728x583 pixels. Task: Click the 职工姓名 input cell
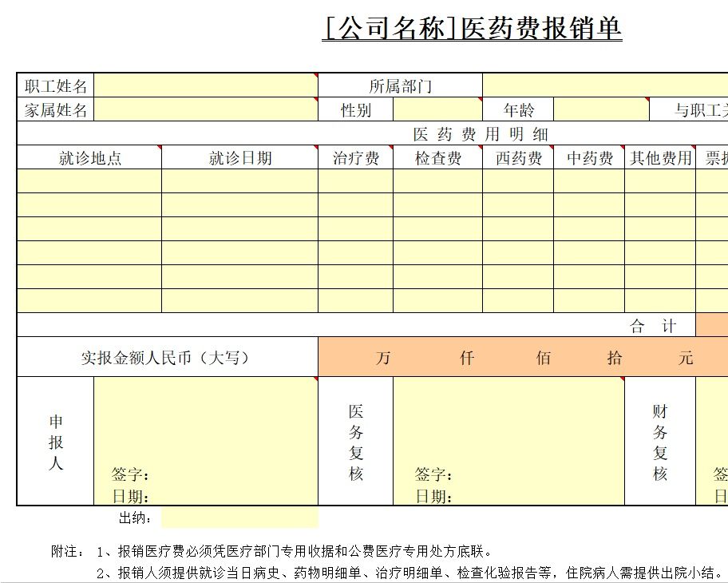208,85
